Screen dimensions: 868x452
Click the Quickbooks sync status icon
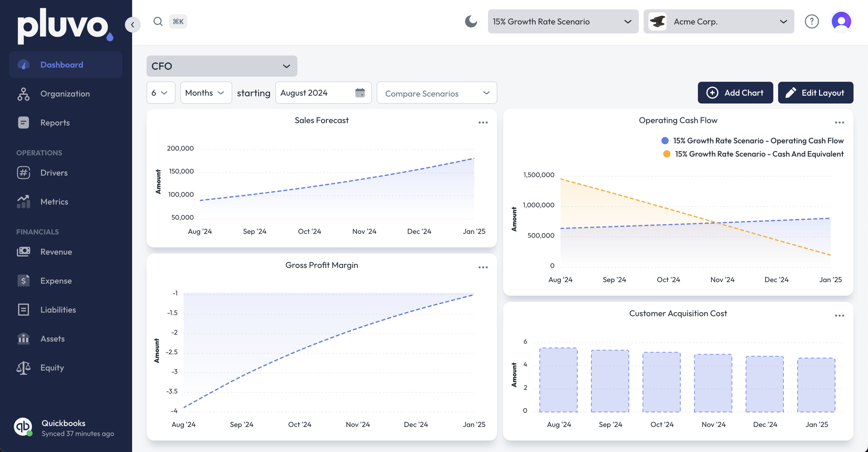[23, 427]
